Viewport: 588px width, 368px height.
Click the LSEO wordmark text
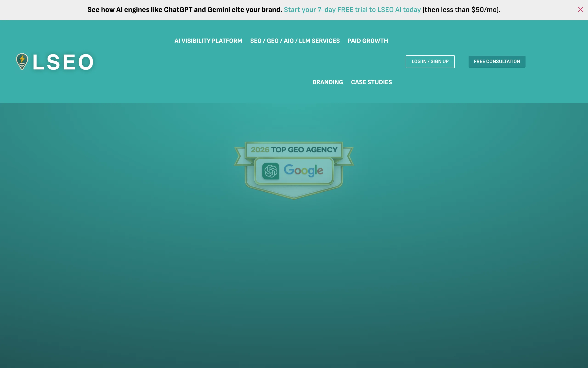(63, 62)
